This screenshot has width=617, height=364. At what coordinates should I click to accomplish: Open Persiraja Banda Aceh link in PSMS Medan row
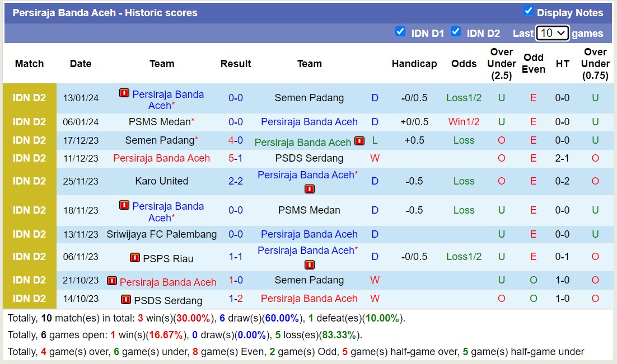[309, 122]
